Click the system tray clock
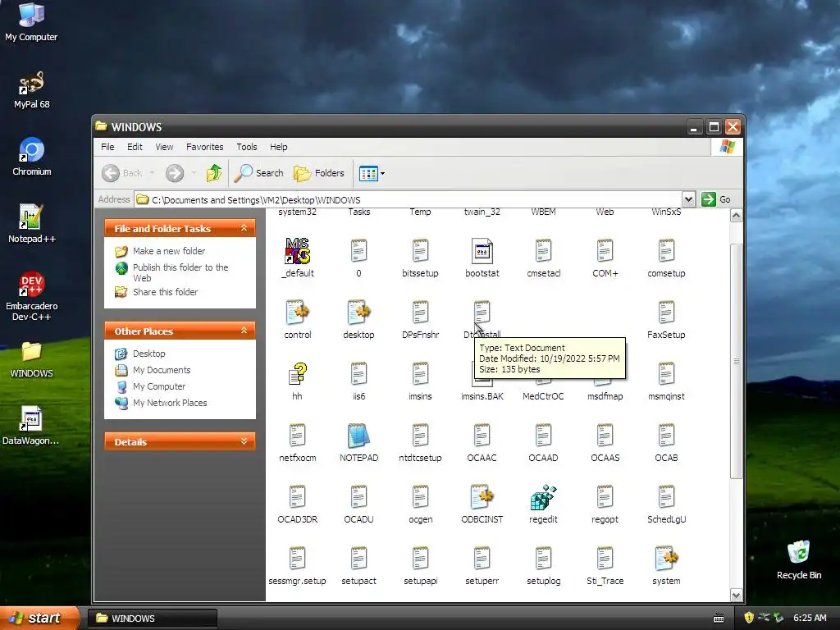Image resolution: width=840 pixels, height=630 pixels. (x=810, y=618)
